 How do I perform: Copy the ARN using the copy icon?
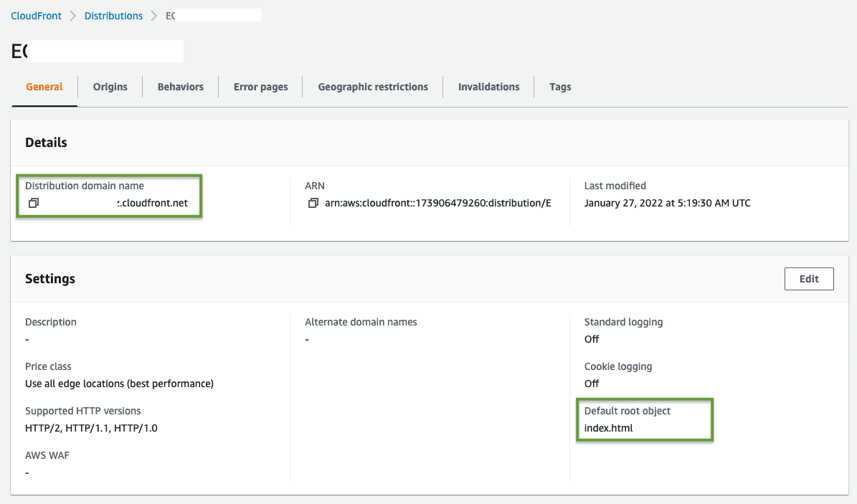pos(313,203)
